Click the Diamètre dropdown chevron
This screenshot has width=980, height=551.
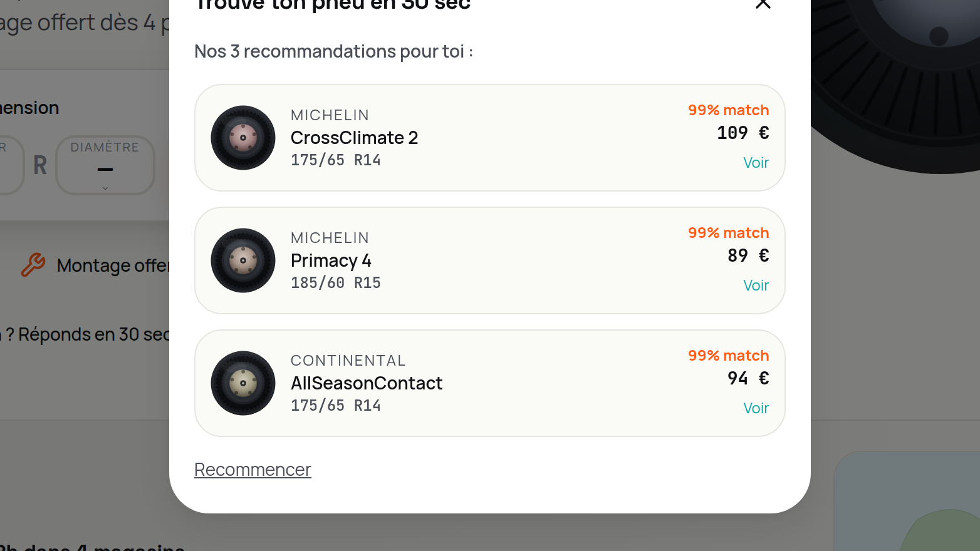pos(105,188)
